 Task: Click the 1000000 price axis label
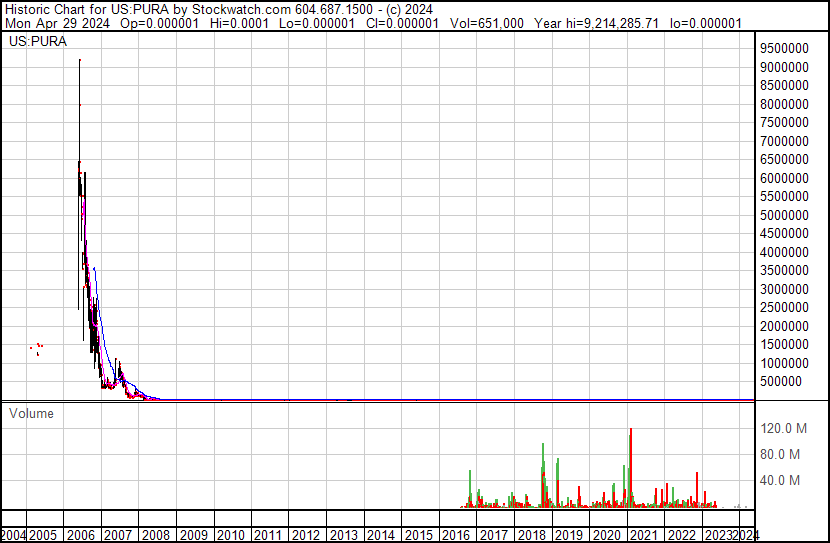coord(784,364)
